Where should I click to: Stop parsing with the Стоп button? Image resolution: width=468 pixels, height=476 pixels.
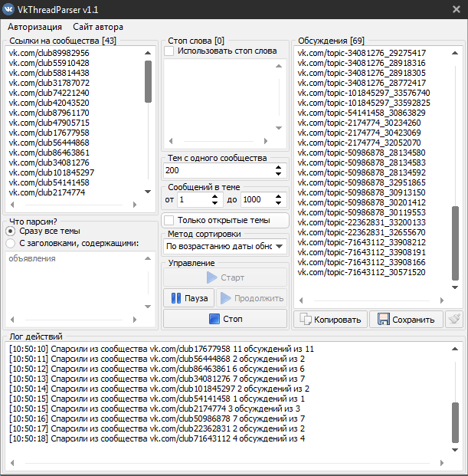point(225,319)
